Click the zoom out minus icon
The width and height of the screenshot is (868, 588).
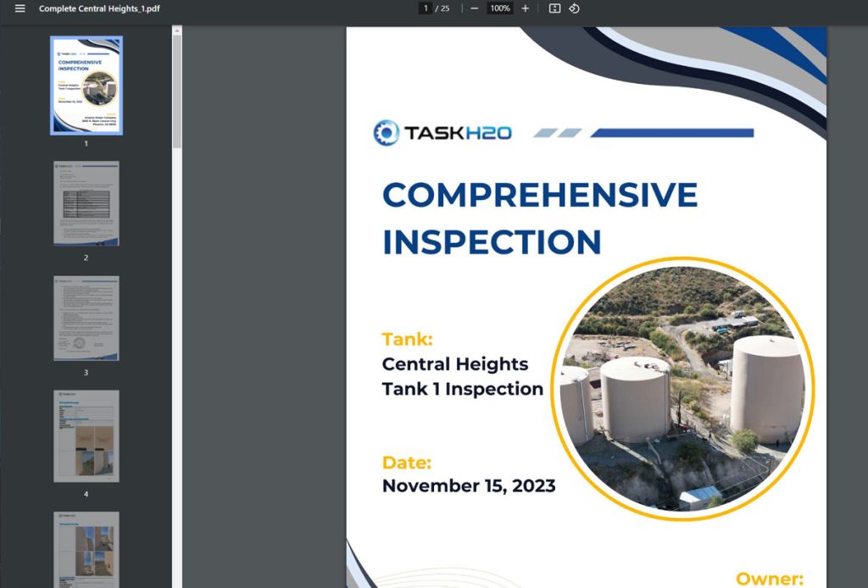(475, 8)
